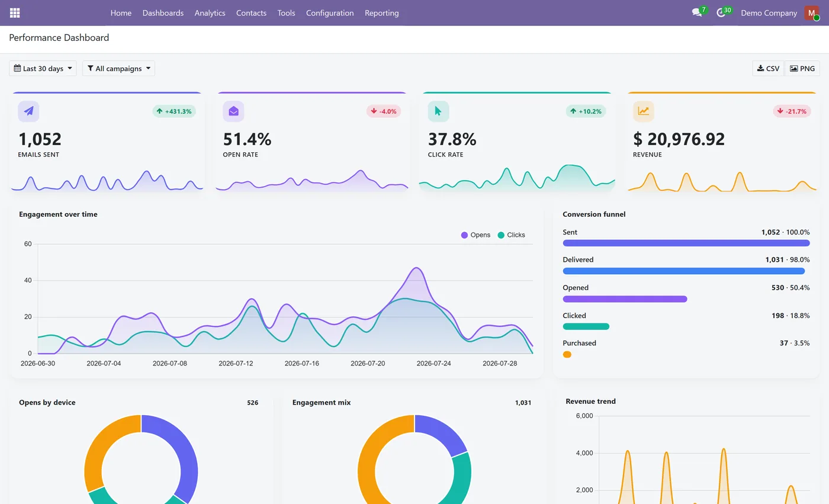The image size is (829, 504).
Task: Click the +431.3% trend badge
Action: 174,111
